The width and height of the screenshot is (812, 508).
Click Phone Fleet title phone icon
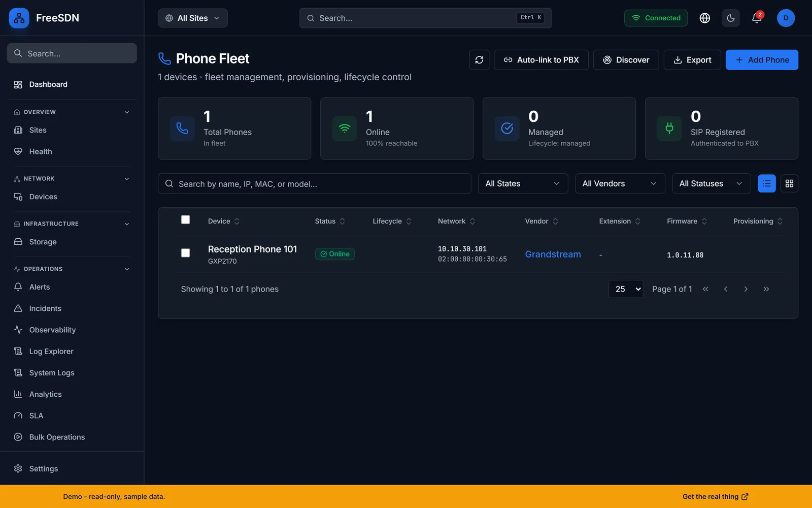[x=164, y=59]
